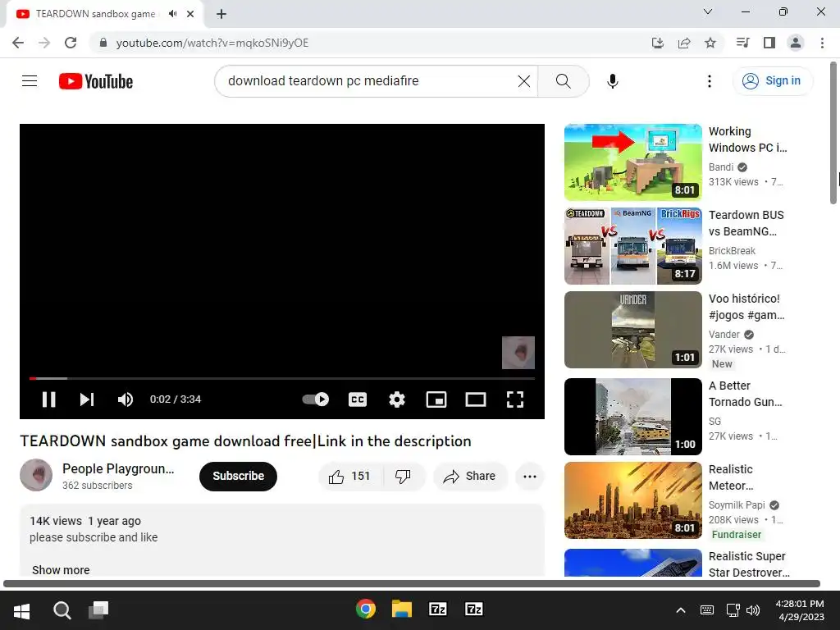Open Voo histórico video thumbnail
Viewport: 840px width, 630px height.
tap(632, 330)
